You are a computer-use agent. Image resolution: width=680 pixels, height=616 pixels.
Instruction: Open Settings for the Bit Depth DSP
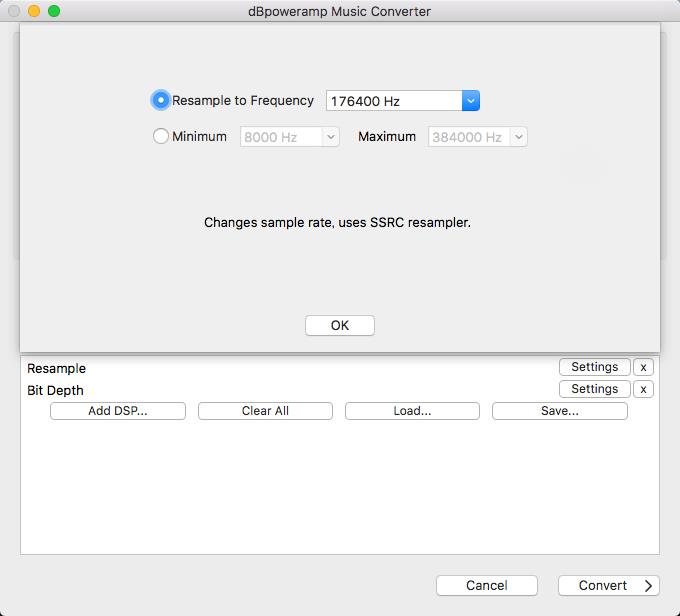pos(595,389)
